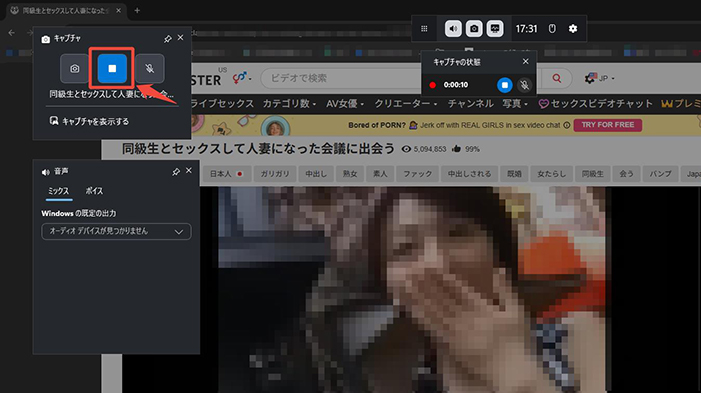Select the 会う tag

(626, 174)
